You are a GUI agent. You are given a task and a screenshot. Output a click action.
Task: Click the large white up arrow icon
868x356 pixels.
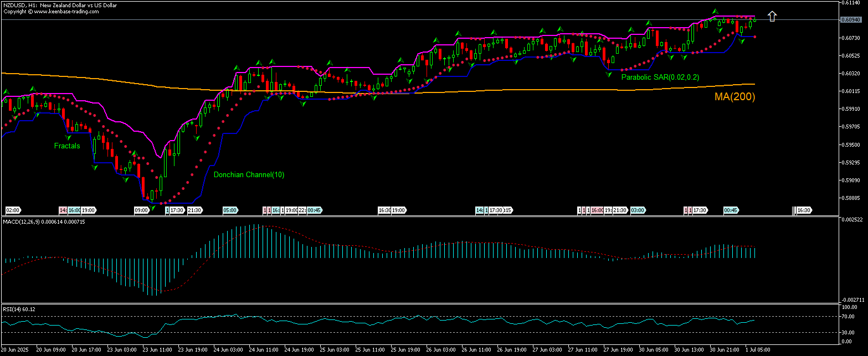[772, 16]
